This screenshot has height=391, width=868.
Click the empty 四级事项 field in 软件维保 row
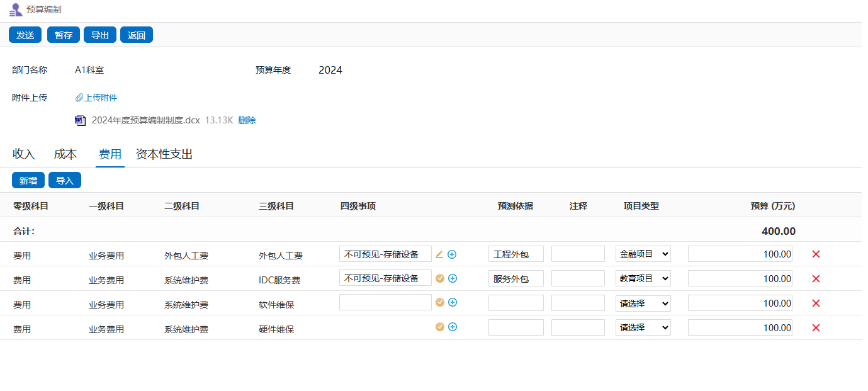click(x=385, y=302)
